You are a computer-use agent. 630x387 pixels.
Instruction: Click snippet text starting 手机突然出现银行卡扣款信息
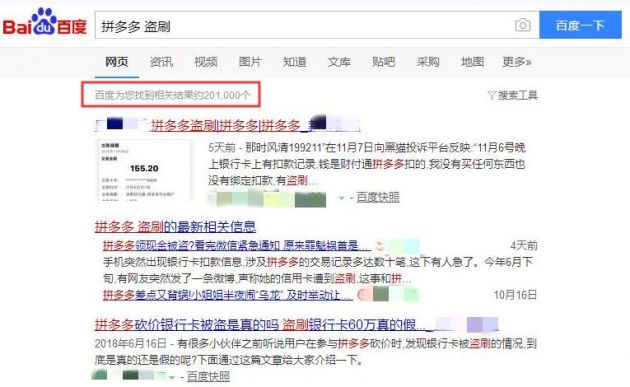pos(318,270)
